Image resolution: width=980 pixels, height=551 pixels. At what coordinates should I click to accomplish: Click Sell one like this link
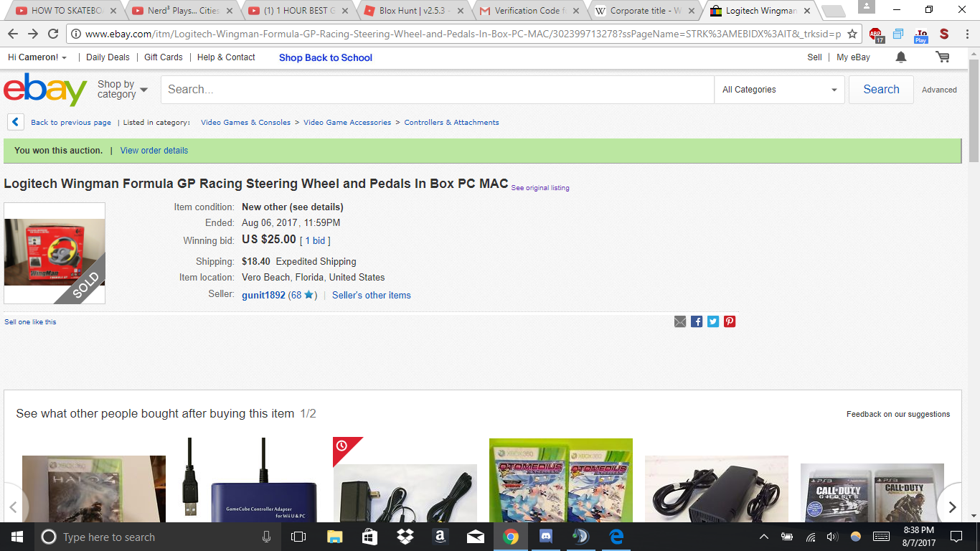30,322
